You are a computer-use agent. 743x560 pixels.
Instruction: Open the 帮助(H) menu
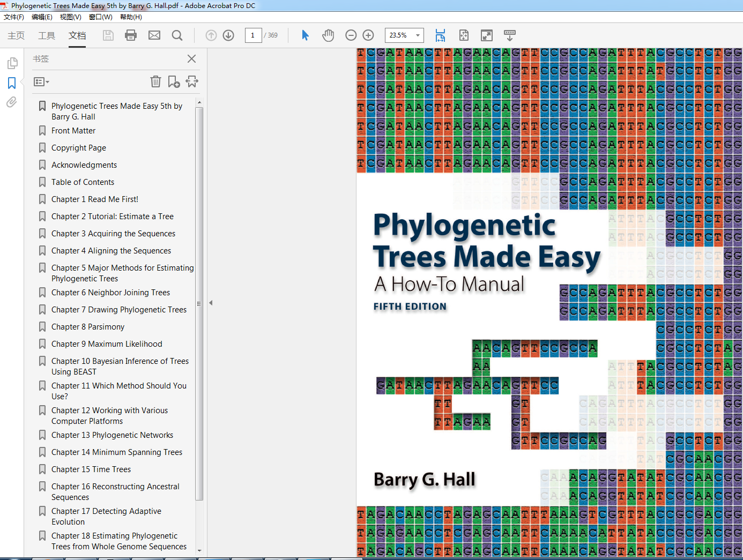point(131,17)
